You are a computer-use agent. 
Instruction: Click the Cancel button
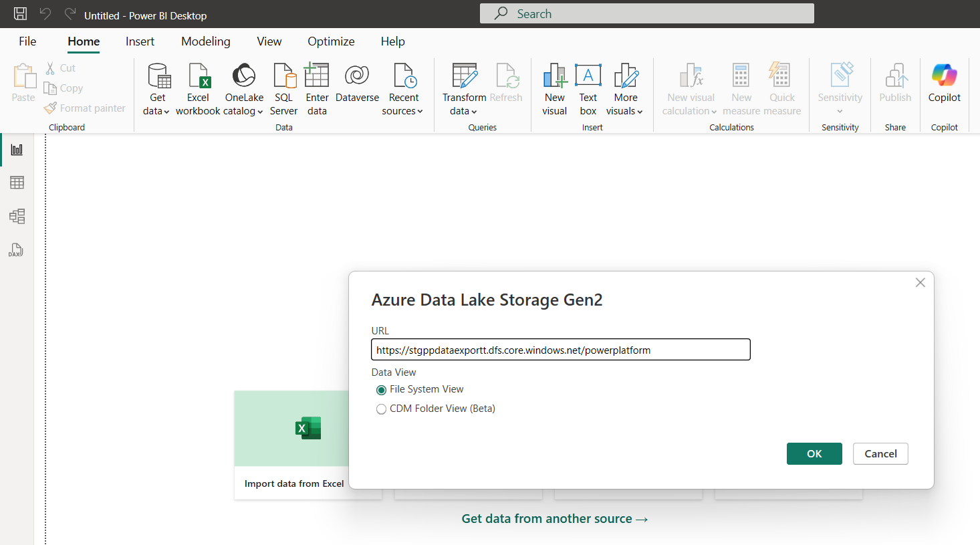coord(880,453)
